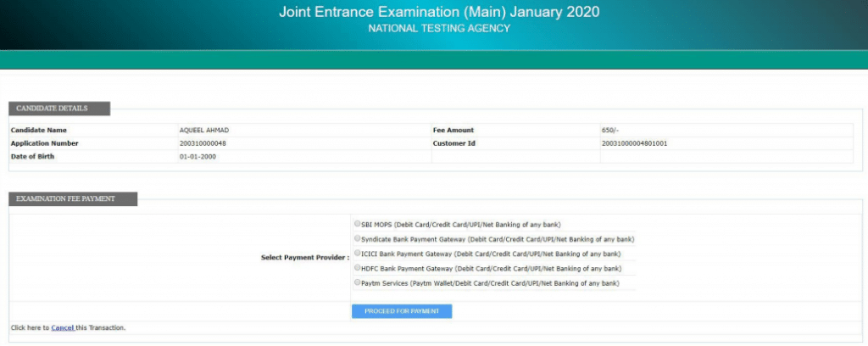This screenshot has width=868, height=346.
Task: Select ICICI Bank Payment Gateway option
Action: click(x=357, y=254)
